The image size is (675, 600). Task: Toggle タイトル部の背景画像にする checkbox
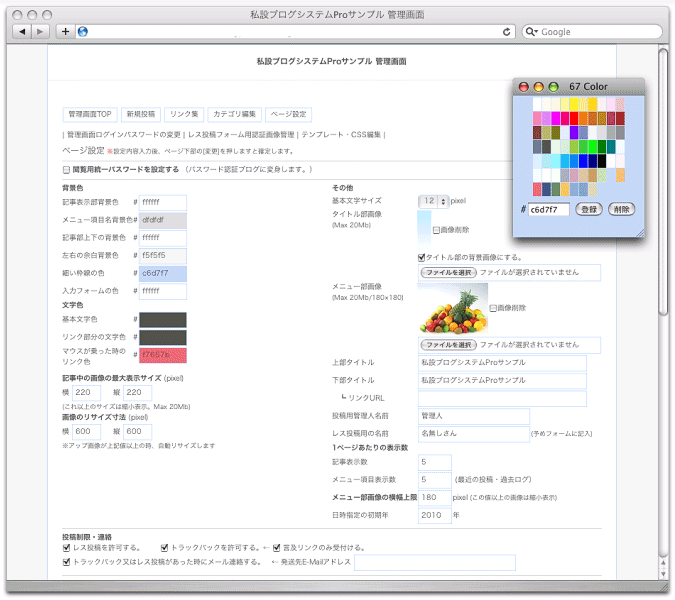point(422,256)
